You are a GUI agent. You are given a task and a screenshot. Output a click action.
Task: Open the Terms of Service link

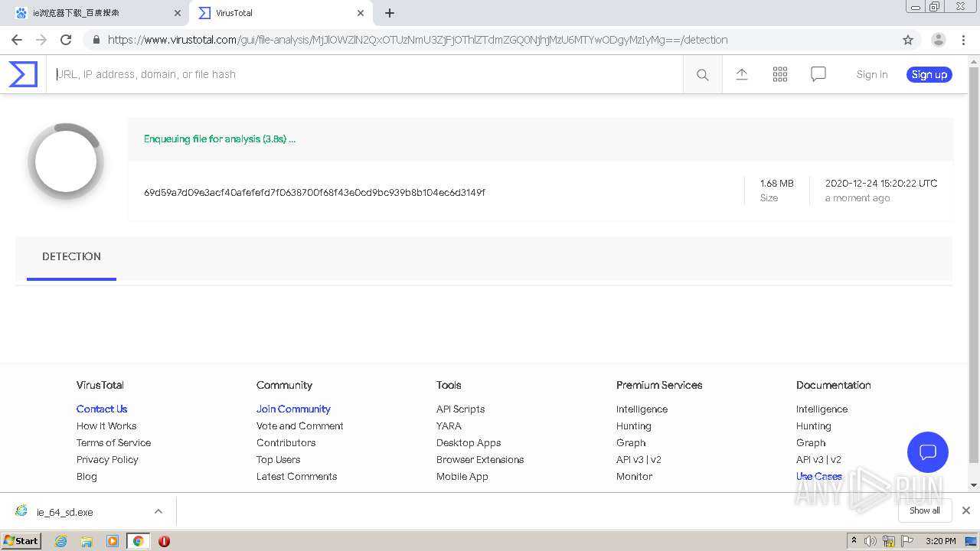[x=113, y=443]
